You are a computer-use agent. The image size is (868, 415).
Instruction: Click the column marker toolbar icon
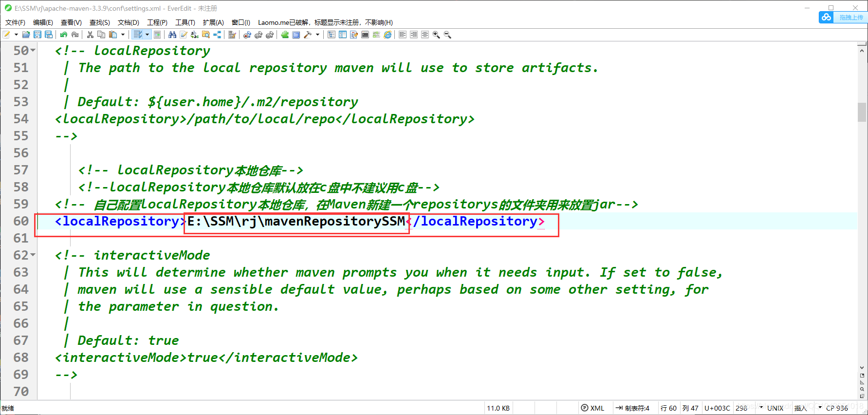pos(232,35)
